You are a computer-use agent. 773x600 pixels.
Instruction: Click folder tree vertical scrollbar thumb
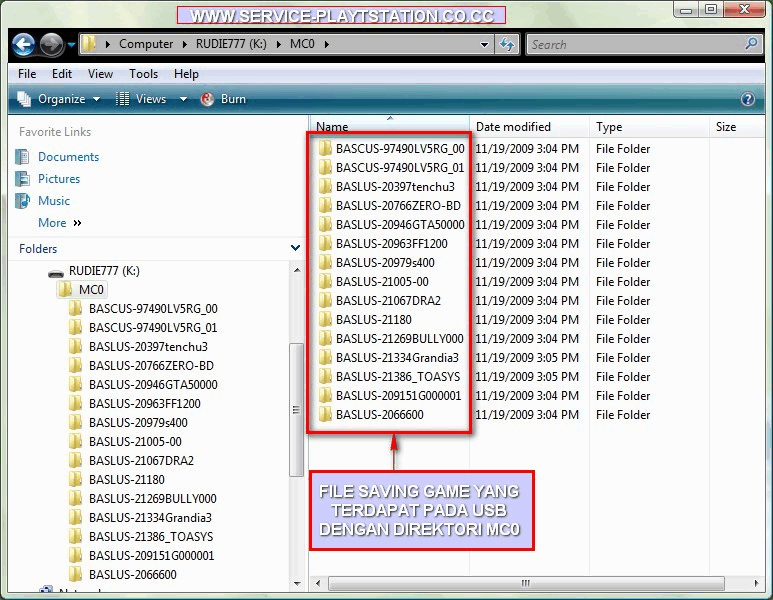point(296,409)
